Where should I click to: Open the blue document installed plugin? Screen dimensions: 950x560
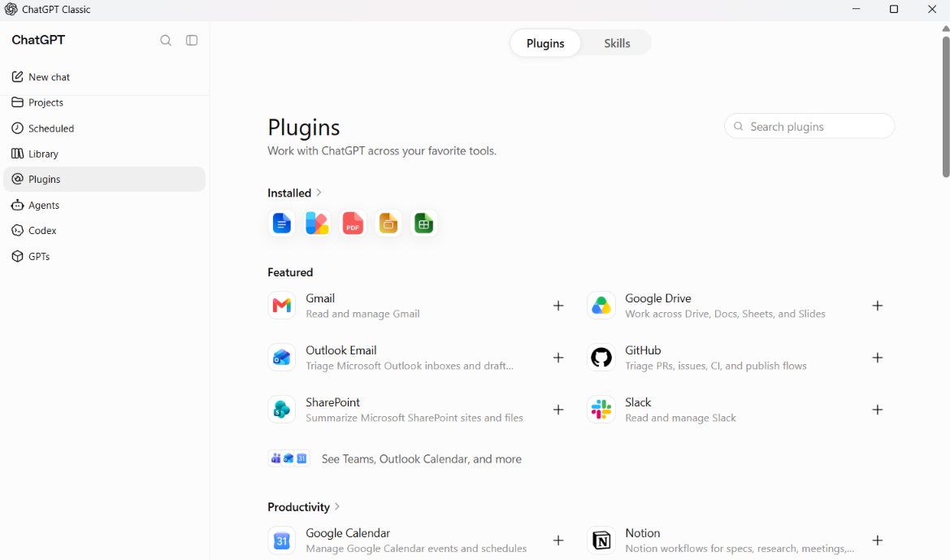click(x=282, y=224)
